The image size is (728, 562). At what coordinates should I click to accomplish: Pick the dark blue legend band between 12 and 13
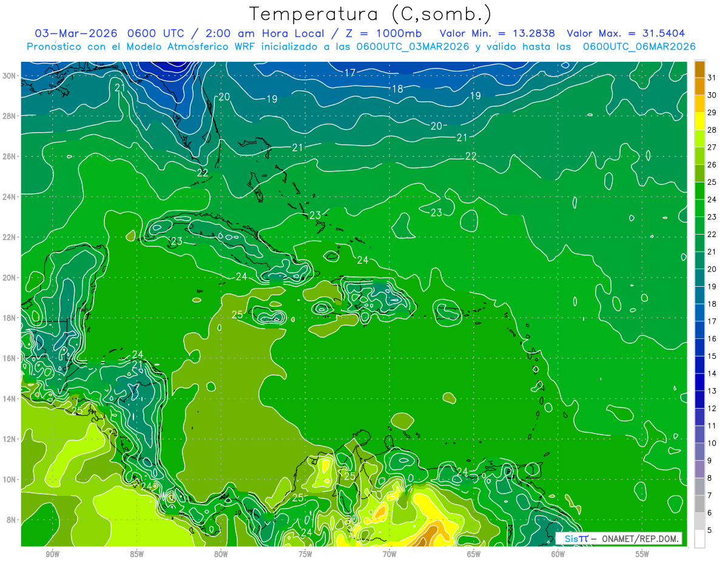tap(699, 400)
